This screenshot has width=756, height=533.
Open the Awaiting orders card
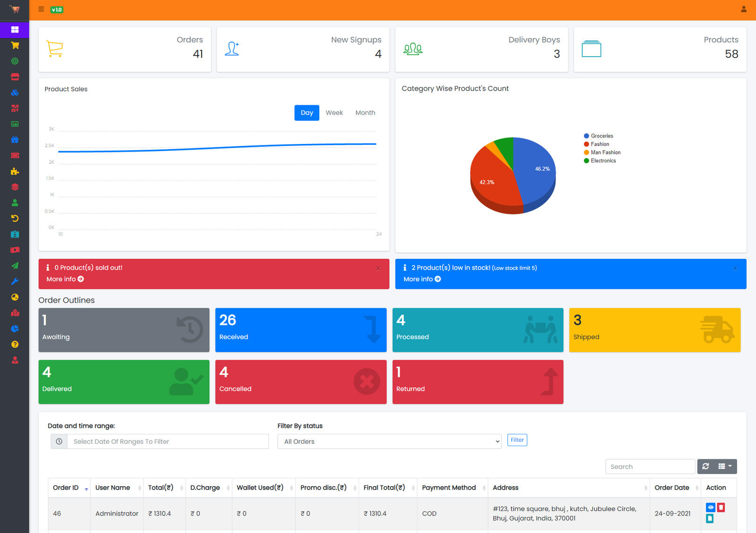coord(124,330)
